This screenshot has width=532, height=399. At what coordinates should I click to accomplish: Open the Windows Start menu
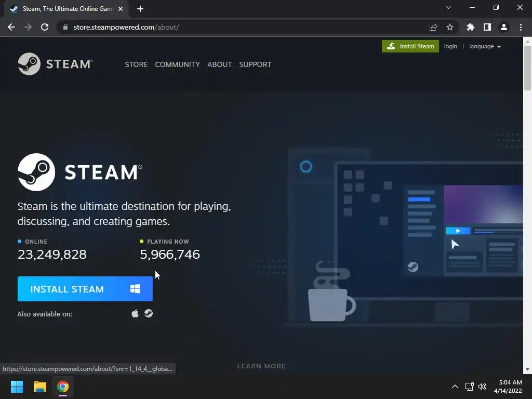point(17,387)
